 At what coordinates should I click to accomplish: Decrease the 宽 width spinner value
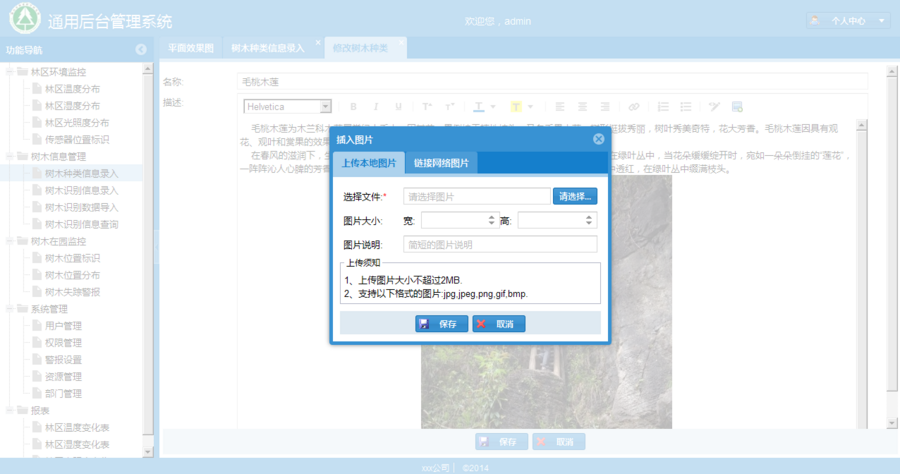click(491, 224)
